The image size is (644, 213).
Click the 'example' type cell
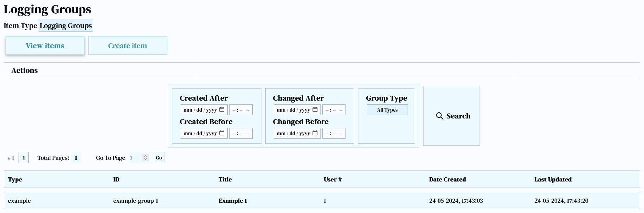coord(19,200)
